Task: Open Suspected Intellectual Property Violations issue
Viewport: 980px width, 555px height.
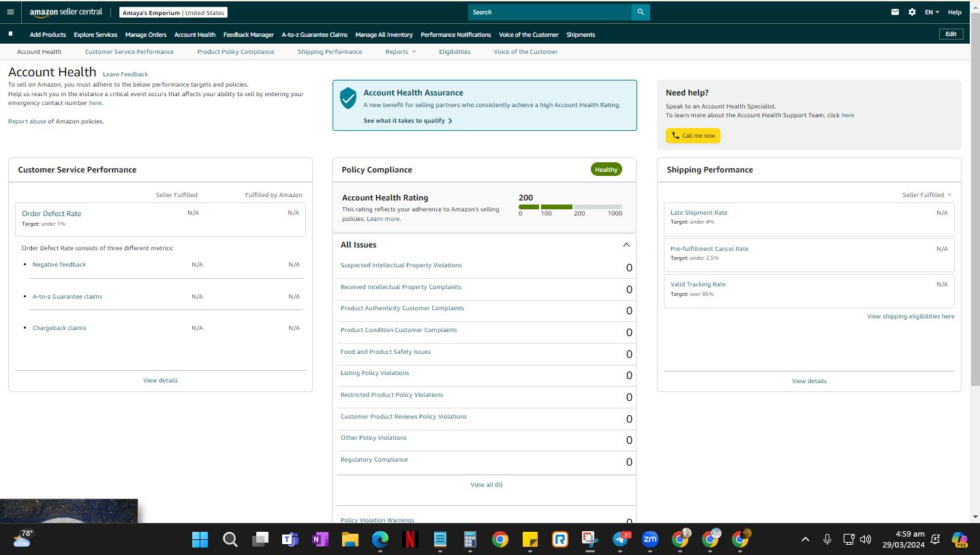Action: point(401,265)
